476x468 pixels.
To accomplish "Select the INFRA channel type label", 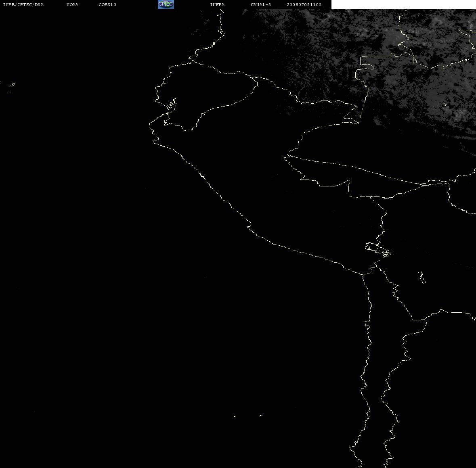I will pos(217,4).
